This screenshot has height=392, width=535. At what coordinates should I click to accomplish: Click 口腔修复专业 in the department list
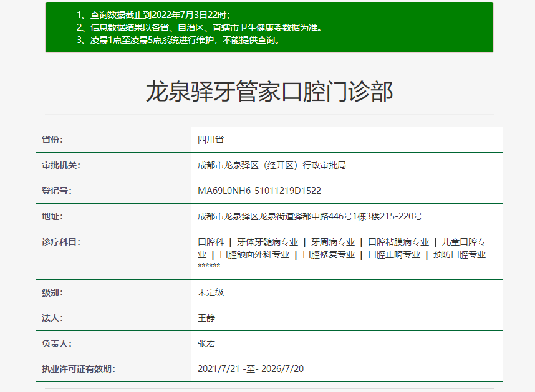[x=329, y=255]
